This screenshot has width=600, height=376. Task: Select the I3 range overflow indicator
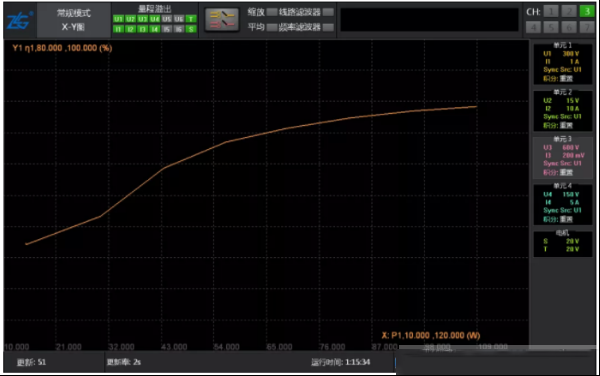(142, 29)
